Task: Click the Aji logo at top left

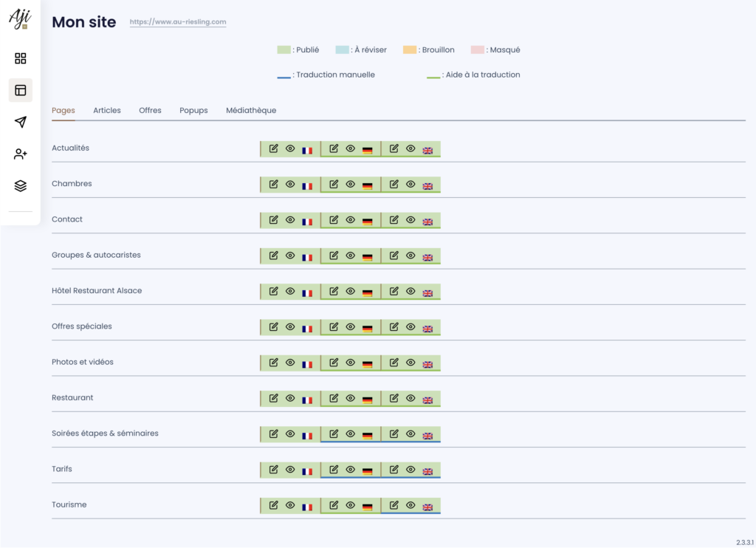Action: tap(19, 18)
